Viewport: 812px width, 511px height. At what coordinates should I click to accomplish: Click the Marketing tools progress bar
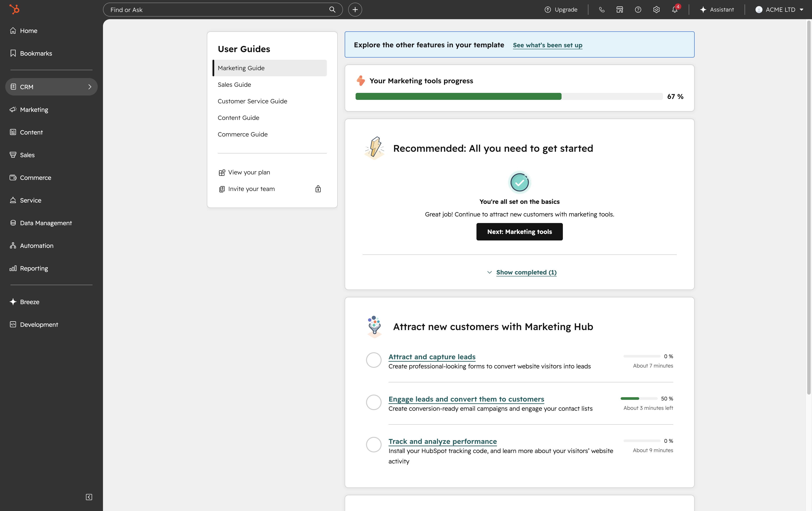pyautogui.click(x=509, y=96)
